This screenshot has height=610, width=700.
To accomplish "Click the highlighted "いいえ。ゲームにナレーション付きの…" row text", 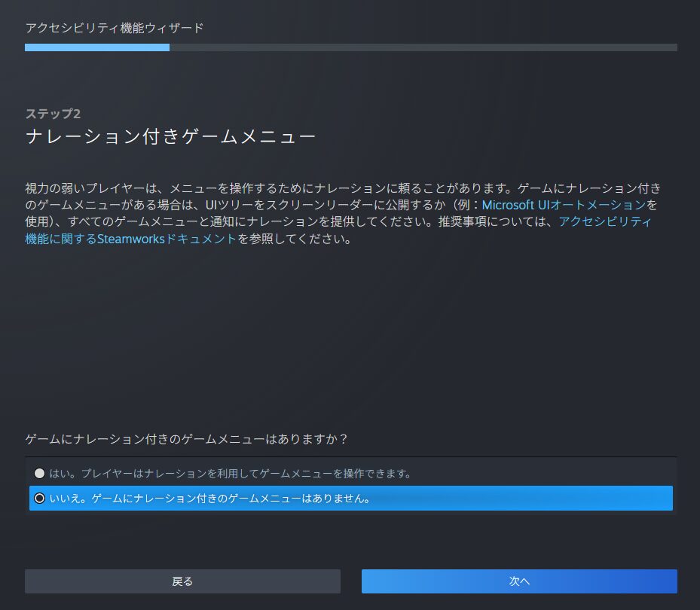I will click(x=209, y=498).
